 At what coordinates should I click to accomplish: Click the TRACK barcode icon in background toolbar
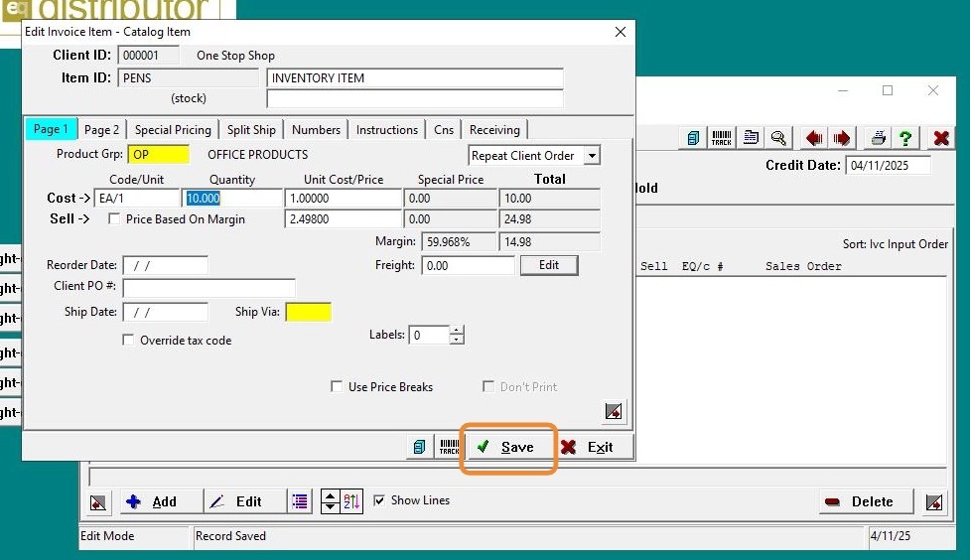722,138
